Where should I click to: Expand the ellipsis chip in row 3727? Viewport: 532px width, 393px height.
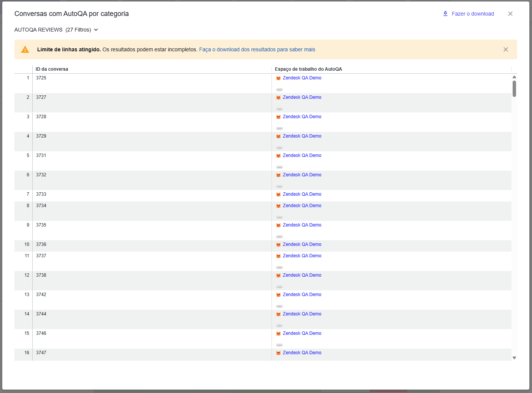tap(279, 109)
